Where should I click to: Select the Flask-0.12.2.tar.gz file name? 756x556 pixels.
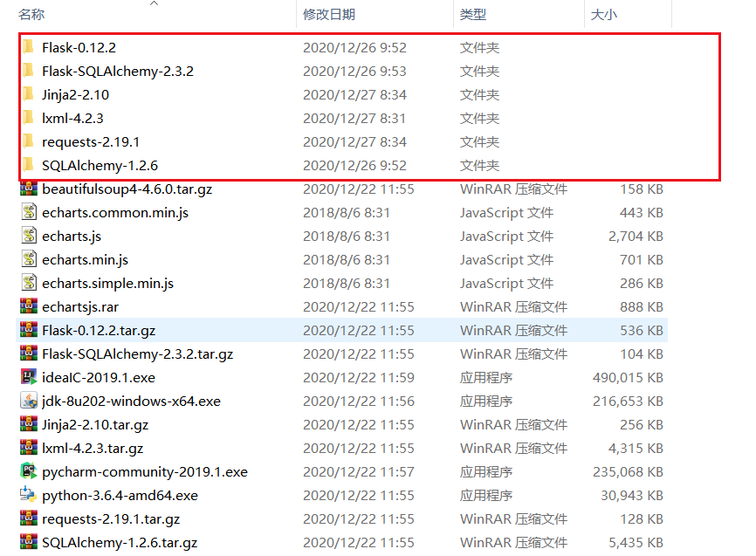tap(99, 331)
